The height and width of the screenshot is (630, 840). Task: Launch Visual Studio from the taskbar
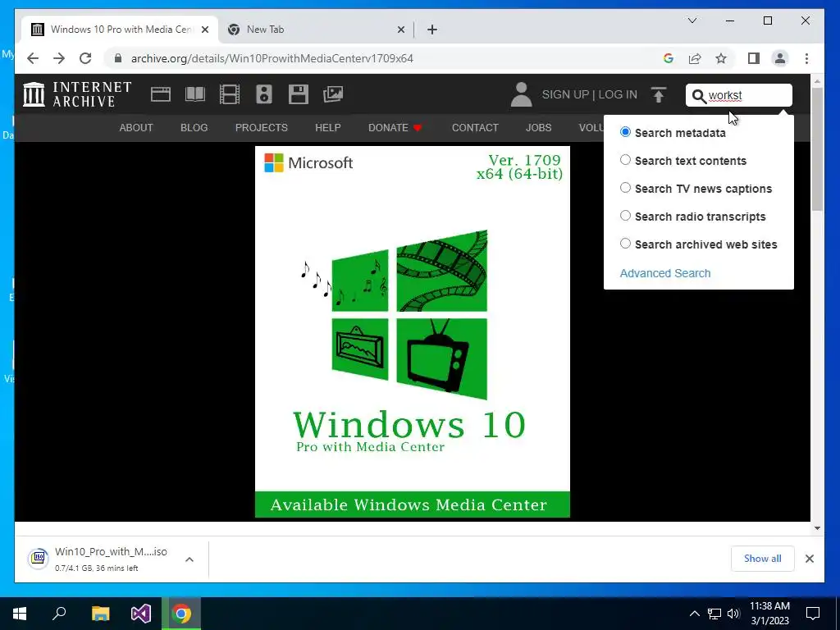141,614
